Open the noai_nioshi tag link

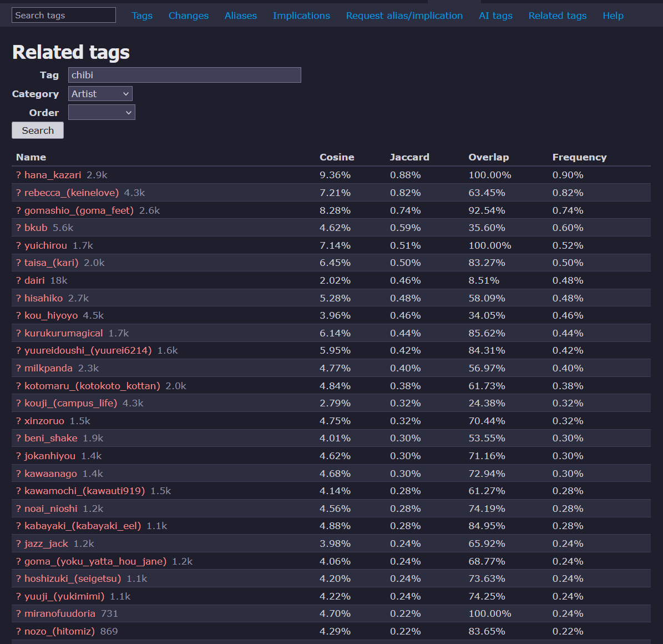click(50, 509)
